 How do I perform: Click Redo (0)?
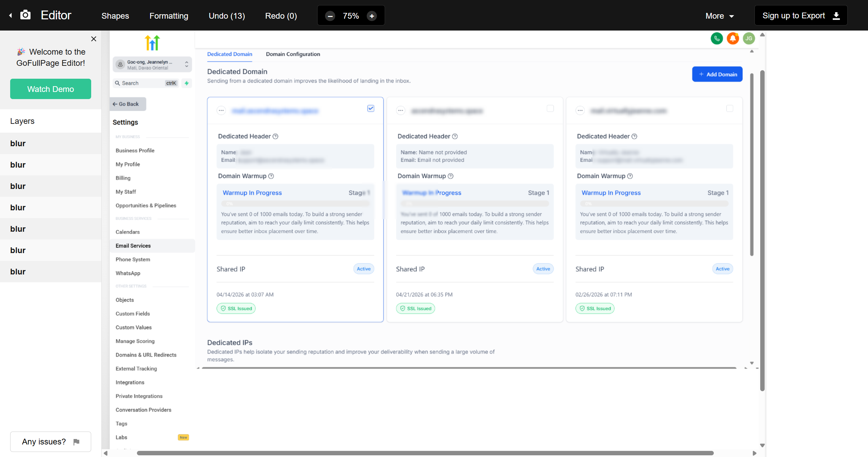coord(281,16)
